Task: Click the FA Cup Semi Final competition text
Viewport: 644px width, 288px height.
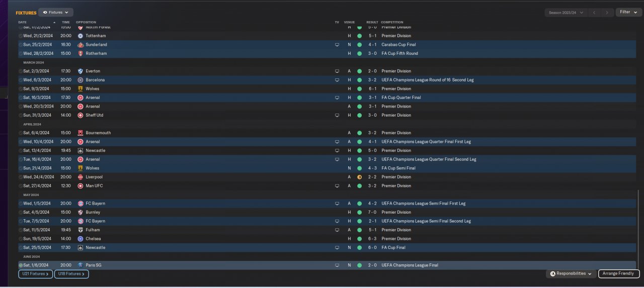Action: [398, 168]
